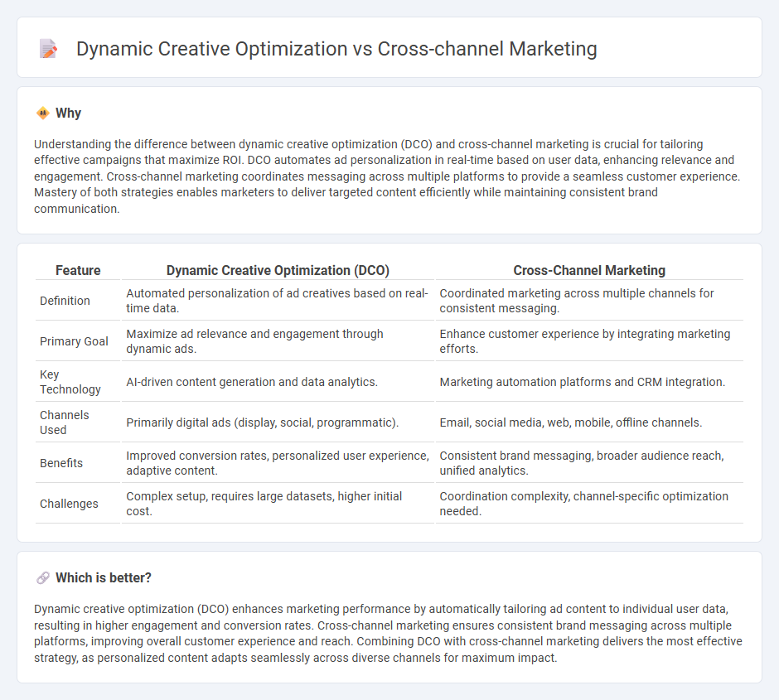Viewport: 779px width, 700px height.
Task: Select the Key Technology row label
Action: [x=70, y=382]
